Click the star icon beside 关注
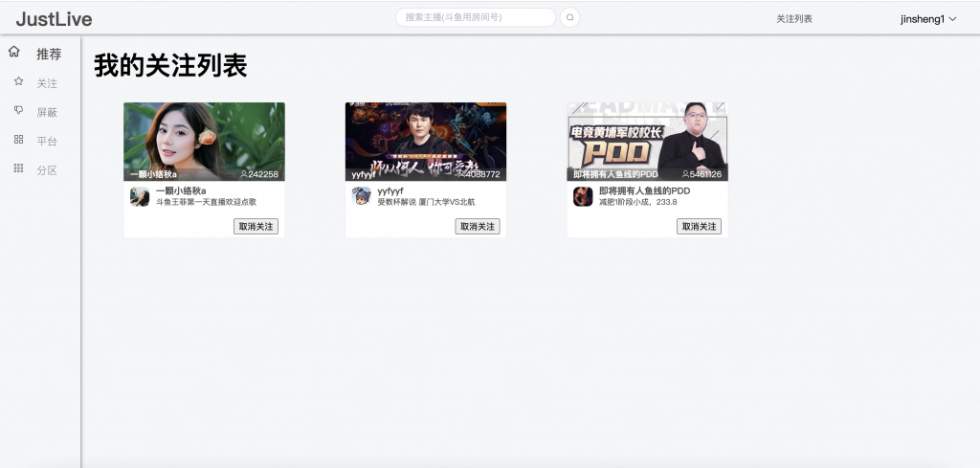Viewport: 980px width, 468px height. point(18,82)
